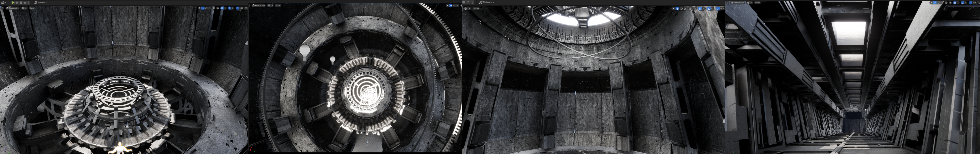Screen dimensions: 980x154
Task: Toggle grid snapping in gear platform viewport
Action: point(222,8)
